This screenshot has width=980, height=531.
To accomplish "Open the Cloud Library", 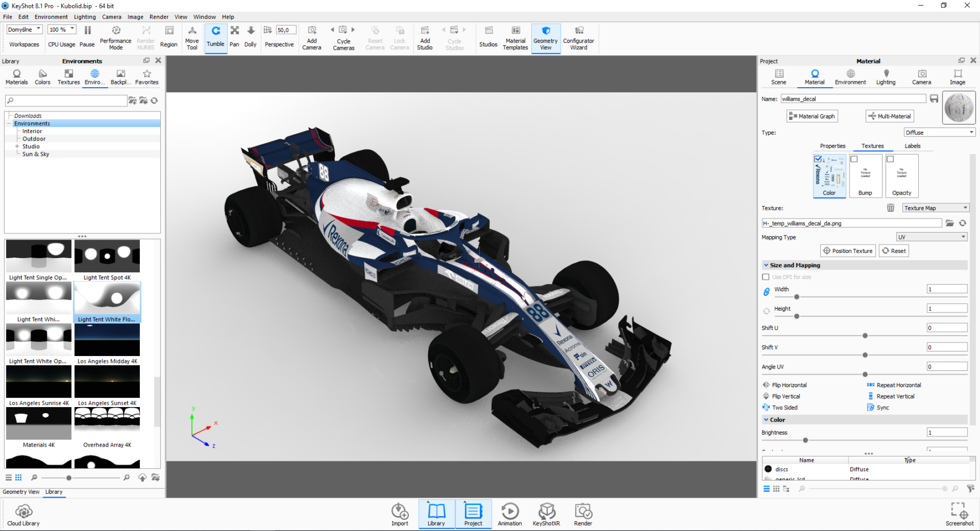I will coord(24,515).
